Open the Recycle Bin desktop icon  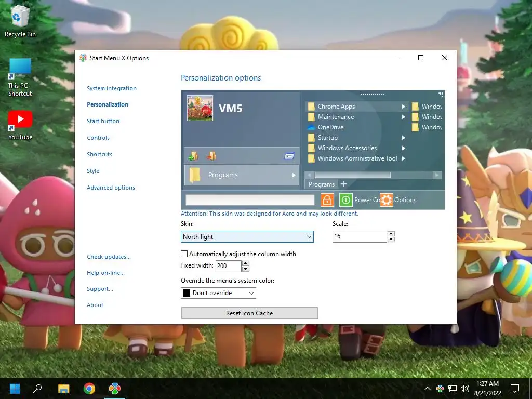point(20,22)
